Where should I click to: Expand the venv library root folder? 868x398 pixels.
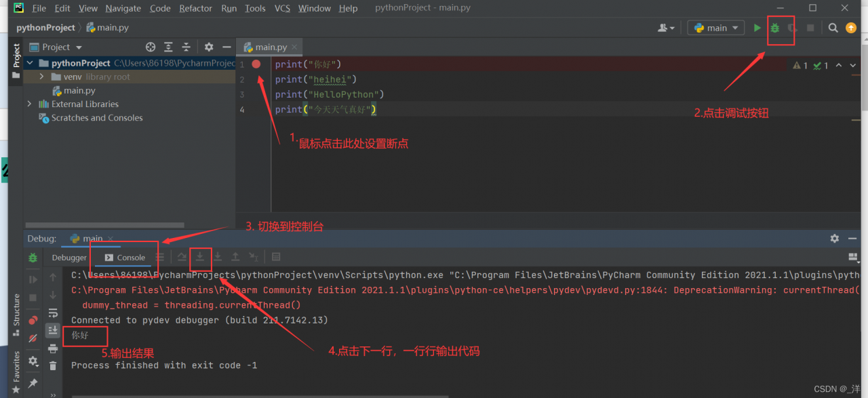42,77
